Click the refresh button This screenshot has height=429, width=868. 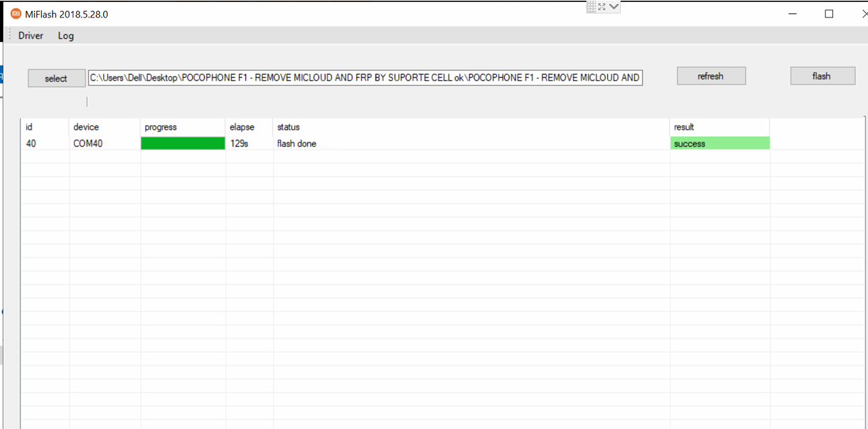(x=711, y=76)
